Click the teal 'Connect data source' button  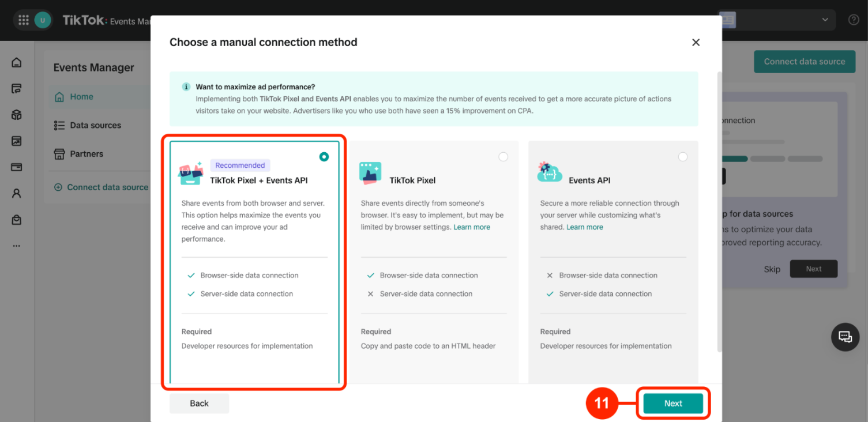[x=805, y=62]
